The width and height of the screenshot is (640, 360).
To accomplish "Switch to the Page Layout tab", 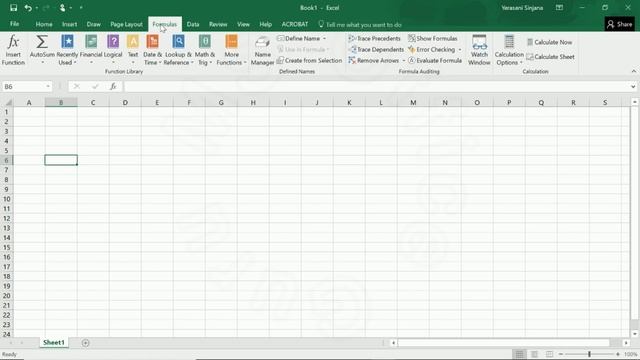I will 126,24.
